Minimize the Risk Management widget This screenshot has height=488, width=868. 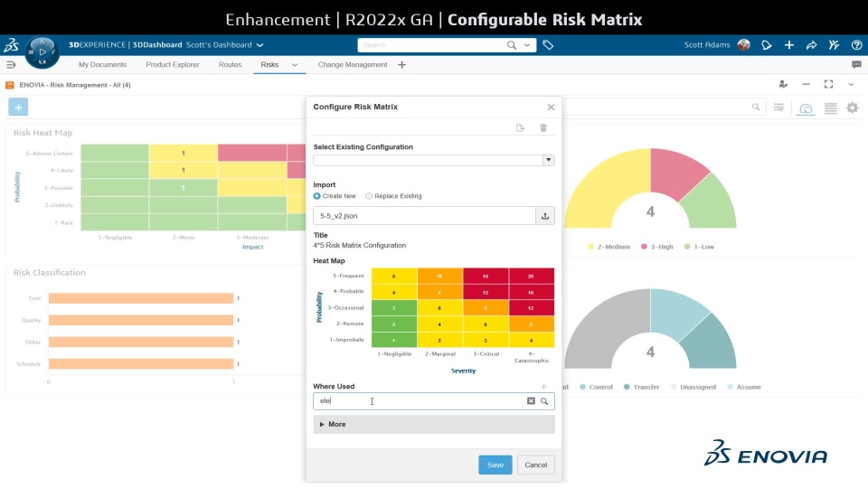(x=806, y=84)
